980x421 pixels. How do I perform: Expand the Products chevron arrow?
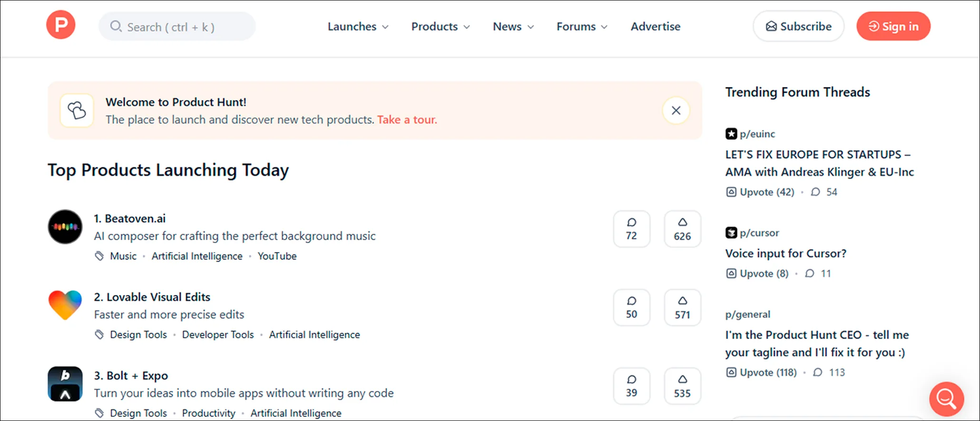click(x=467, y=27)
